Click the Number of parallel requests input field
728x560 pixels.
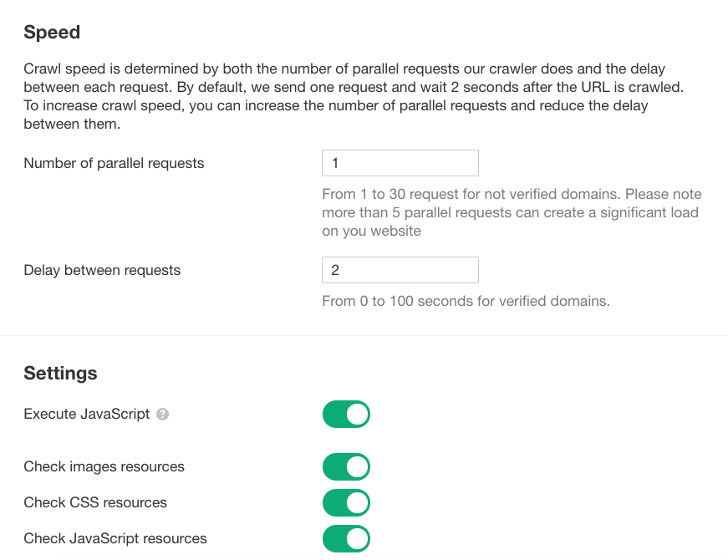click(x=400, y=162)
